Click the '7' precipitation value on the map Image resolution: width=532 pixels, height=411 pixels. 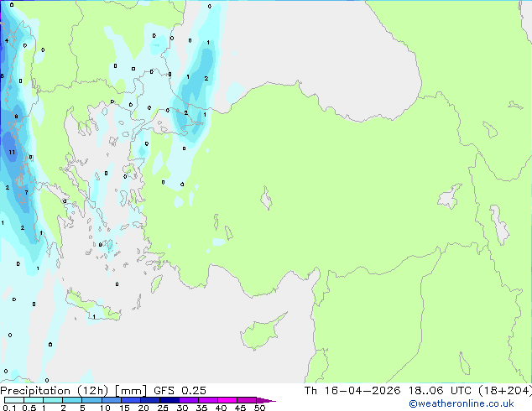[x=26, y=193]
